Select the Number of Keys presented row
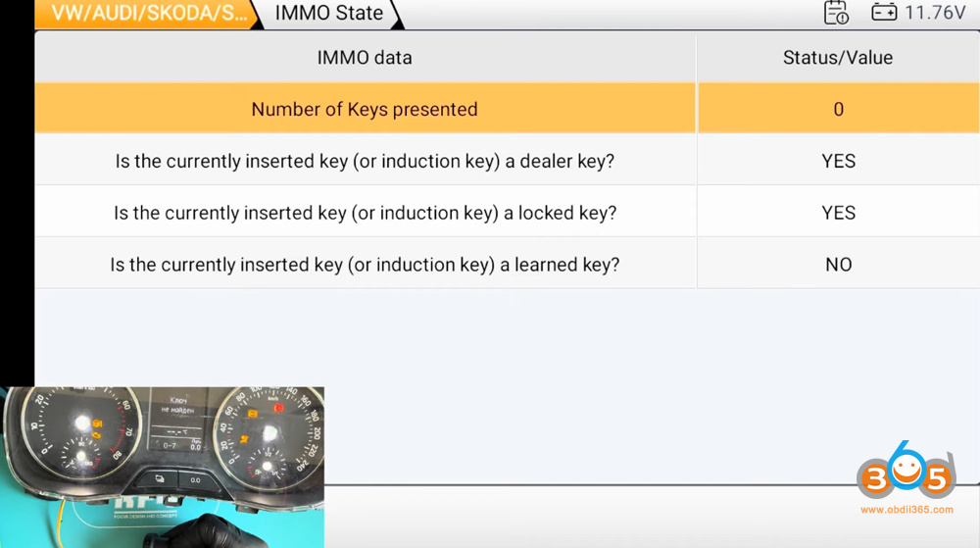980x548 pixels. point(365,109)
